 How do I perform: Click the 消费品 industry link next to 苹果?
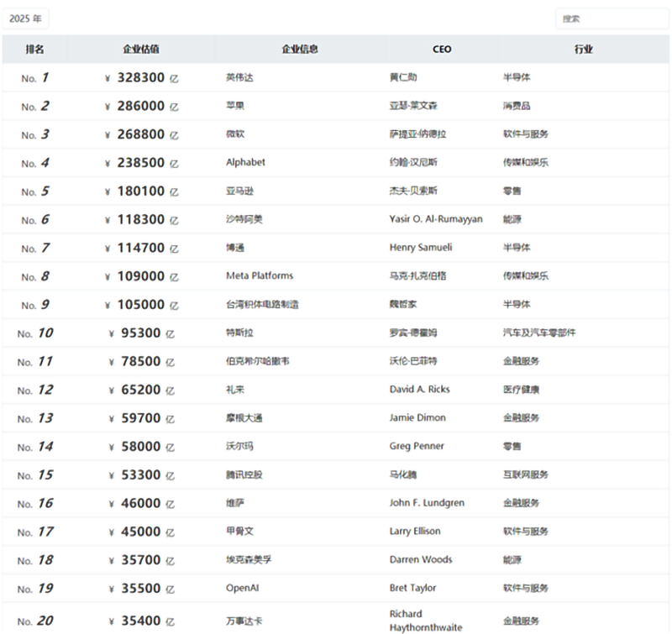(x=507, y=106)
